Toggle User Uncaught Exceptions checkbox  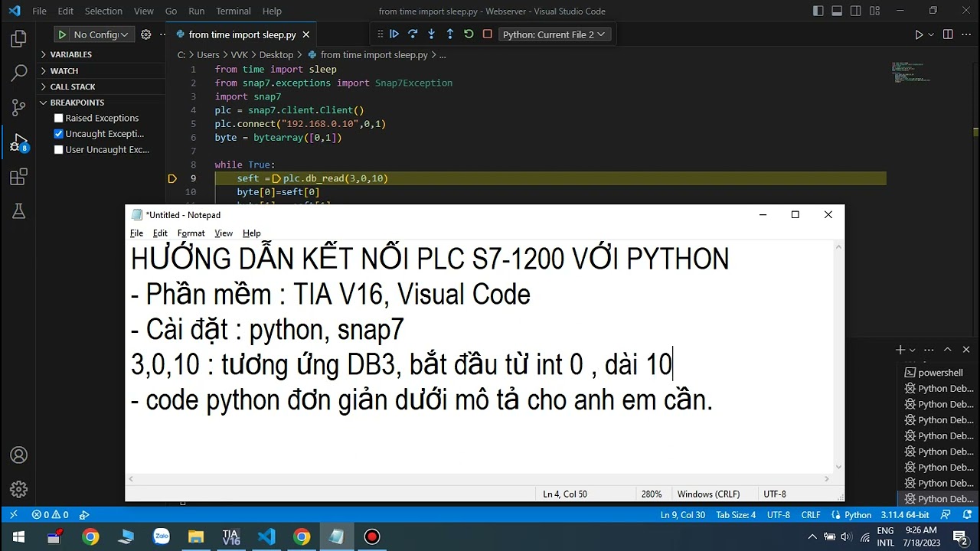[x=58, y=150]
